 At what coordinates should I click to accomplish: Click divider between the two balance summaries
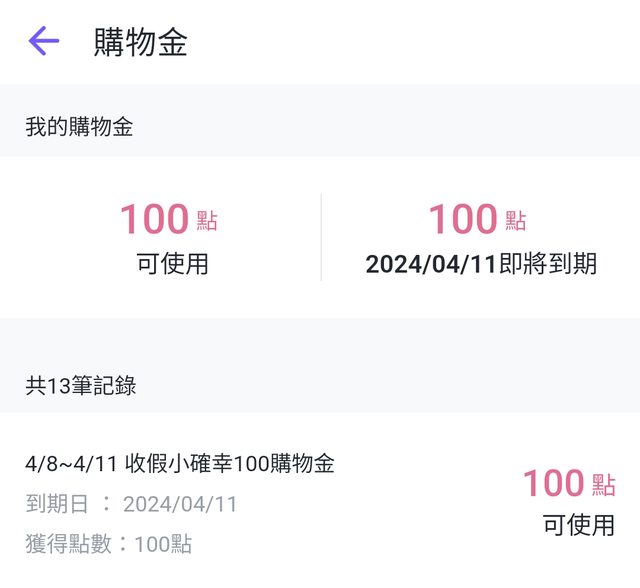pyautogui.click(x=321, y=237)
